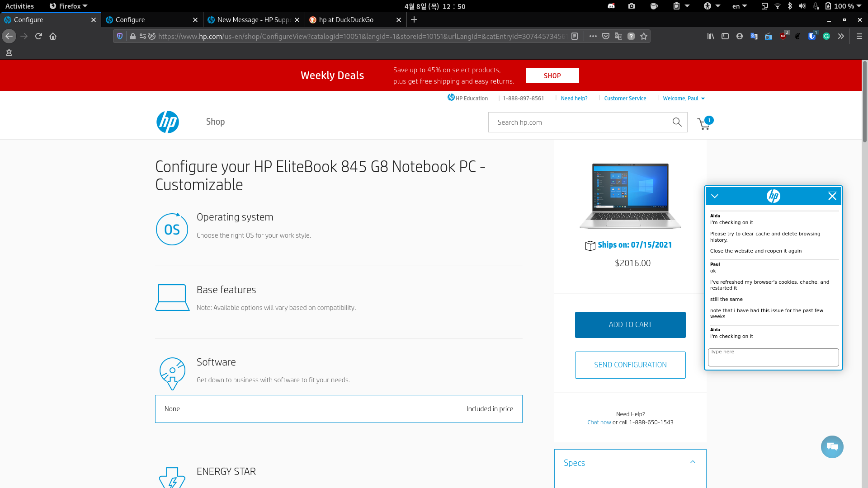This screenshot has height=488, width=868.
Task: Open the uBlock Origin extension
Action: [x=783, y=36]
